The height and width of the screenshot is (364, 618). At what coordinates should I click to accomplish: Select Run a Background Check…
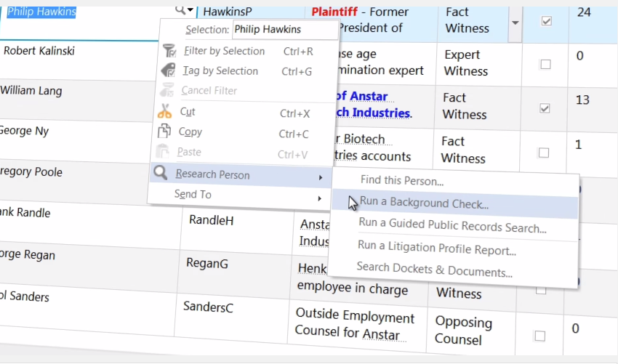(x=424, y=203)
